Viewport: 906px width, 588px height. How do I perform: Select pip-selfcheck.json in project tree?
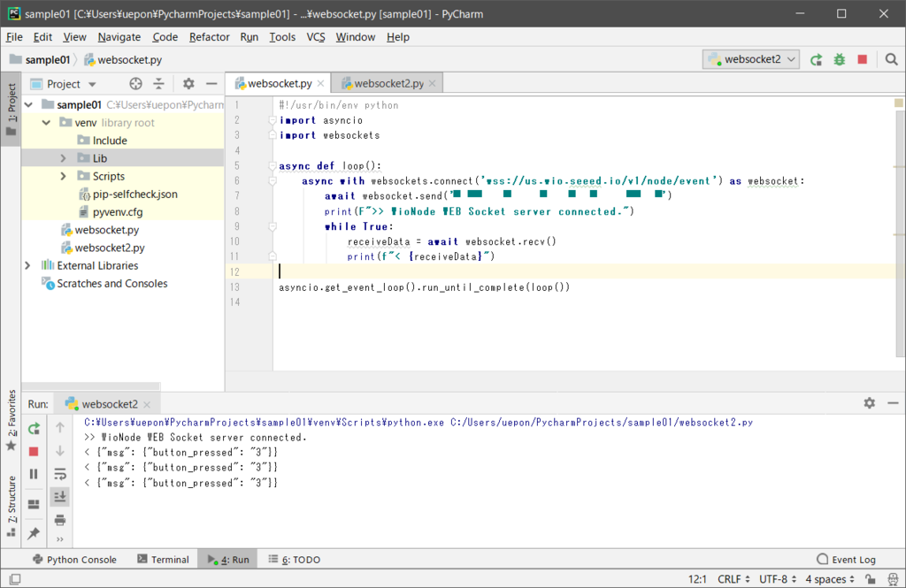[134, 194]
